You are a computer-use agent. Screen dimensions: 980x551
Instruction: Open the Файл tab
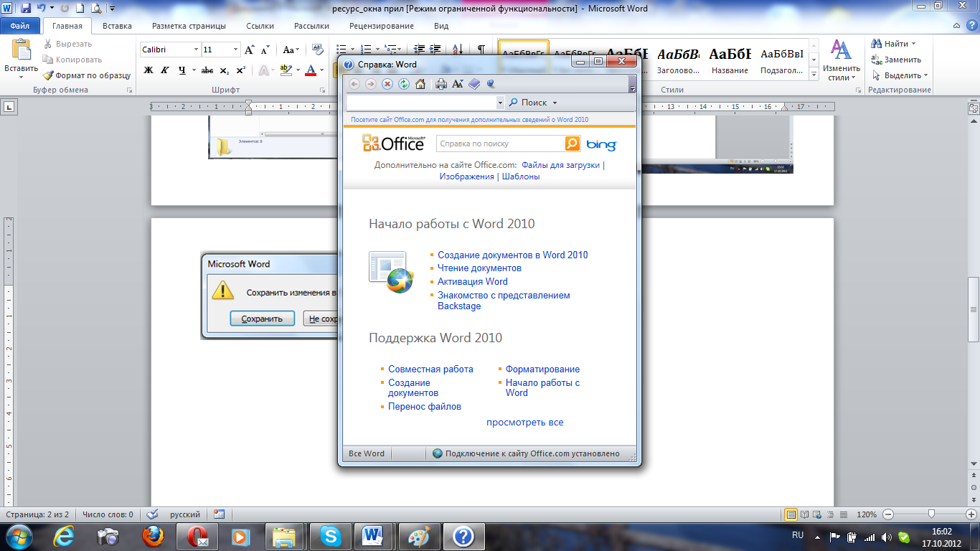[20, 26]
